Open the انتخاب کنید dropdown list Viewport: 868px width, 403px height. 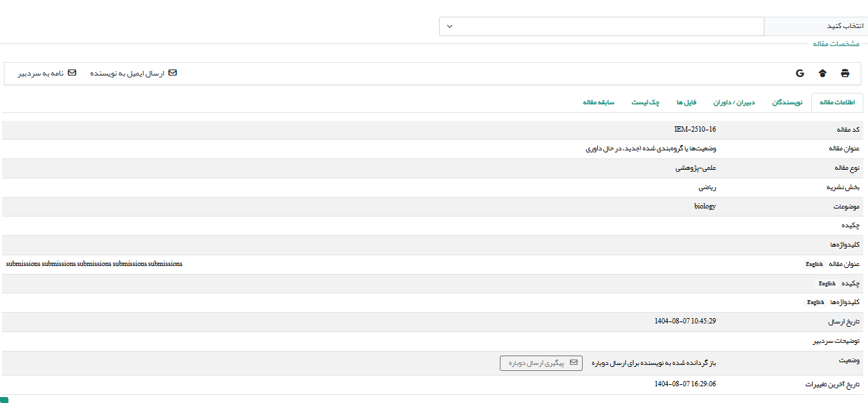pos(601,26)
